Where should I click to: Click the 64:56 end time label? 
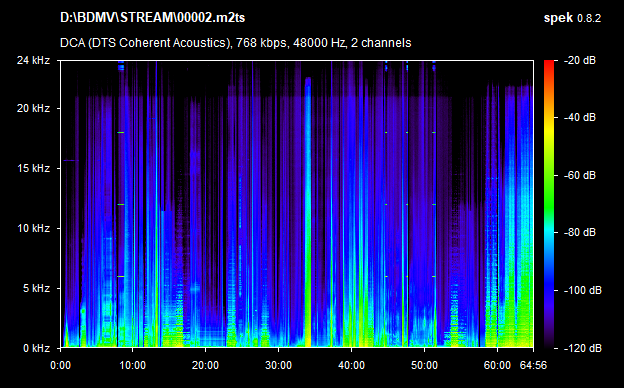click(x=533, y=365)
